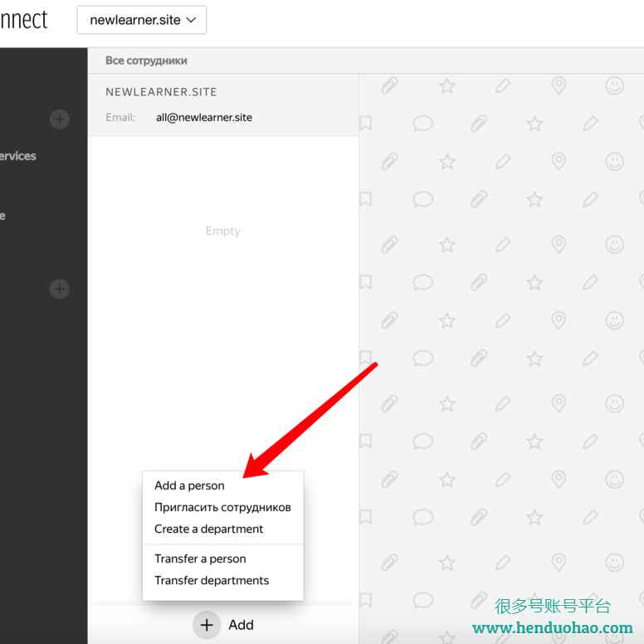Choose Add a person from the menu
Image resolution: width=644 pixels, height=644 pixels.
click(x=189, y=485)
